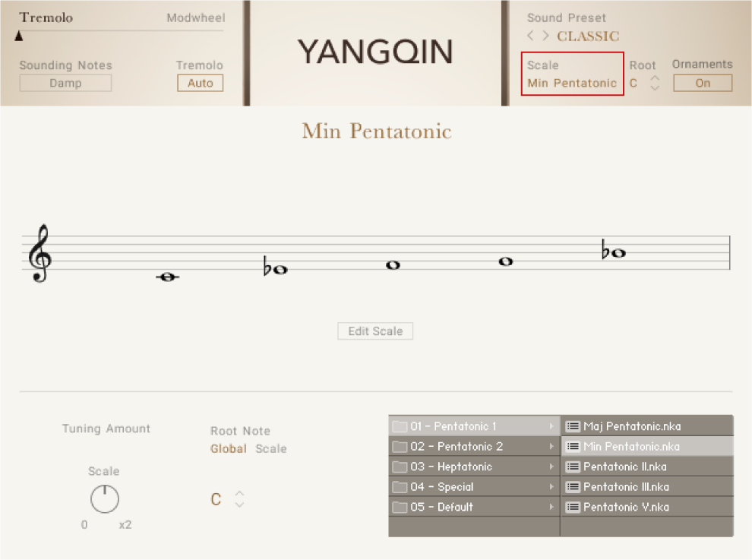Click the Pentatonic V.nka file icon
The width and height of the screenshot is (752, 560).
[x=573, y=507]
